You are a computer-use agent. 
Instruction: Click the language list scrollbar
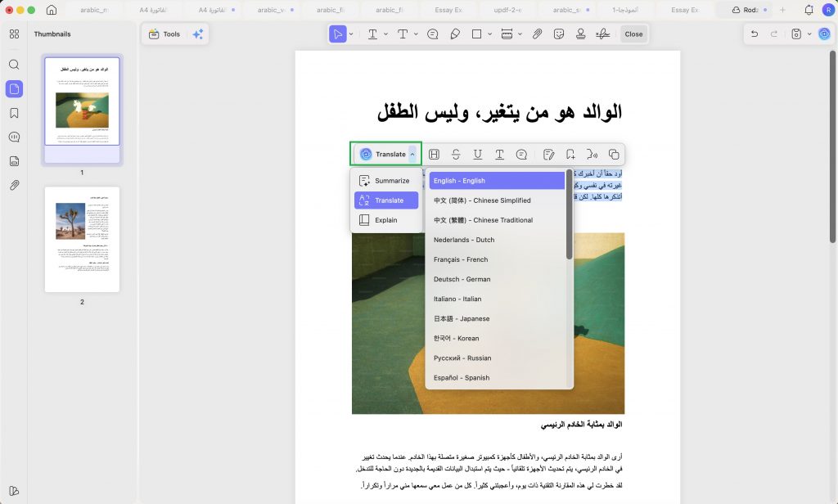(x=569, y=215)
